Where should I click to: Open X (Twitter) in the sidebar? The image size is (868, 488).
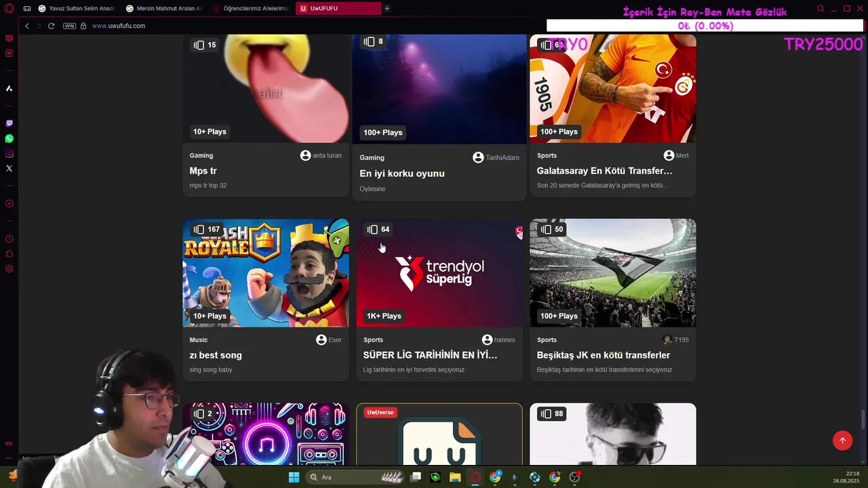(x=9, y=168)
